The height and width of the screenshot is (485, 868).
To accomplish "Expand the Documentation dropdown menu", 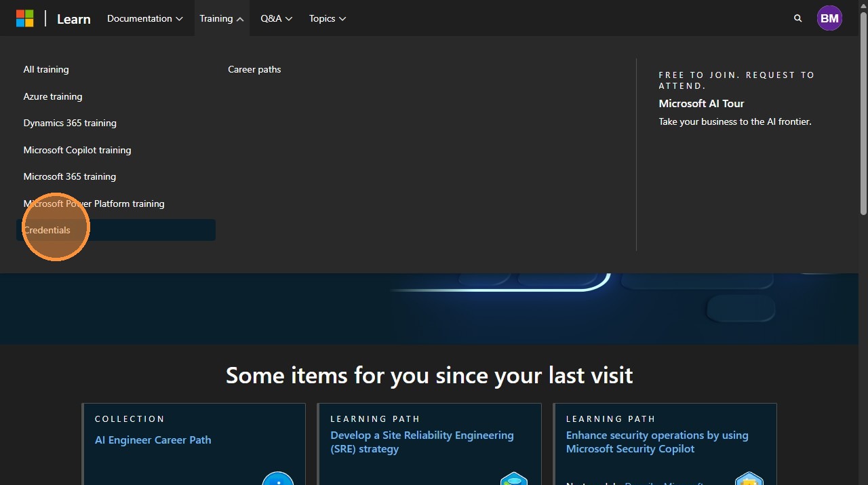I will tap(145, 18).
